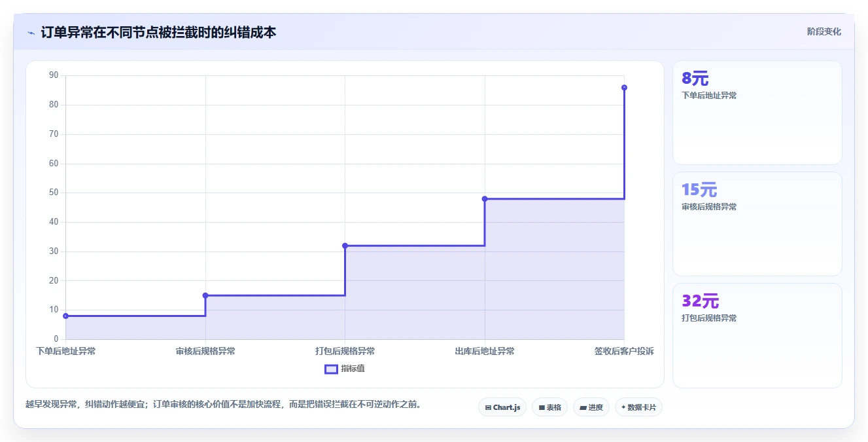Toggle the 指标值 legend swatch
The image size is (868, 442).
tap(332, 369)
